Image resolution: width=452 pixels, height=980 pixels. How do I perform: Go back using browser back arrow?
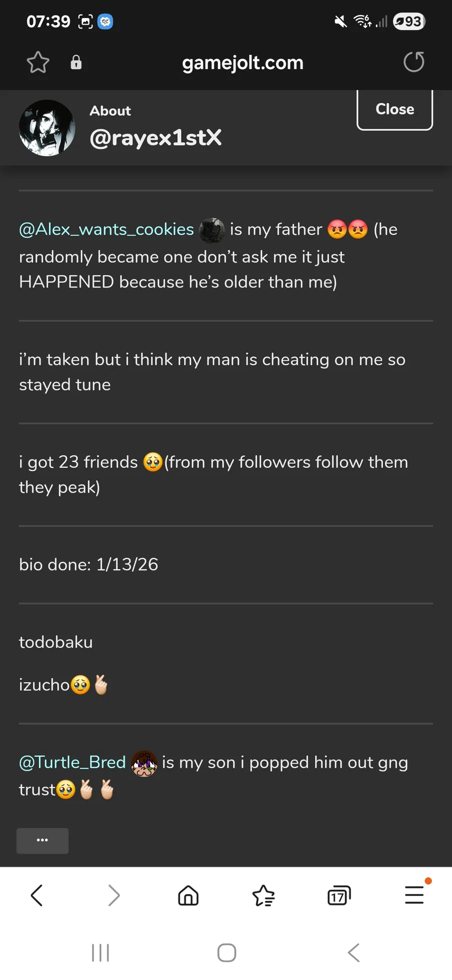[x=37, y=895]
